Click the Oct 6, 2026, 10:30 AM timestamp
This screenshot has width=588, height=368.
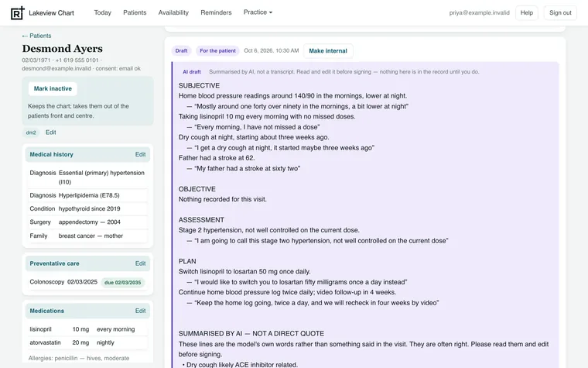(x=271, y=50)
